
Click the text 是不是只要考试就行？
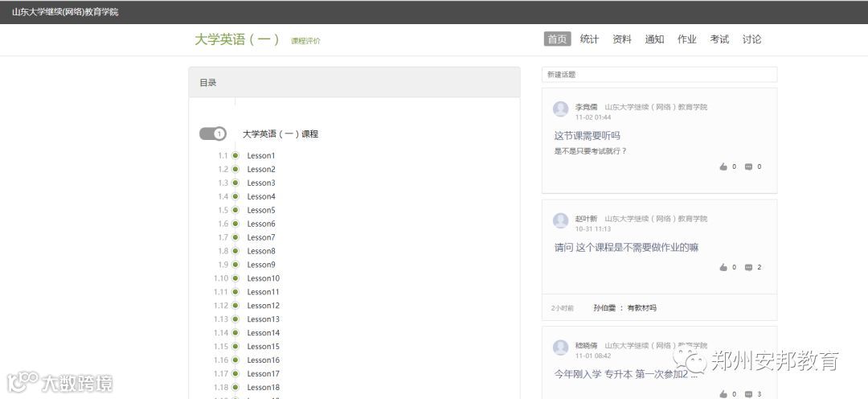pyautogui.click(x=590, y=150)
